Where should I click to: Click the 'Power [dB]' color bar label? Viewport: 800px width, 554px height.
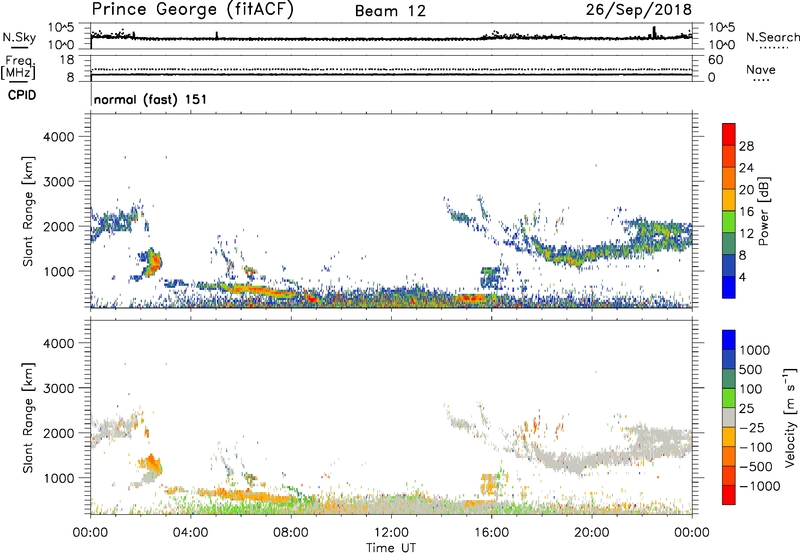pyautogui.click(x=763, y=211)
